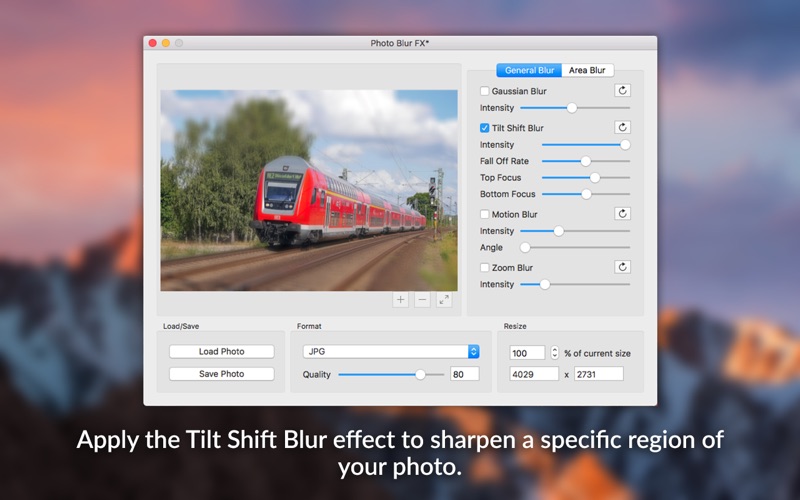Click the Load Photo button

click(221, 352)
